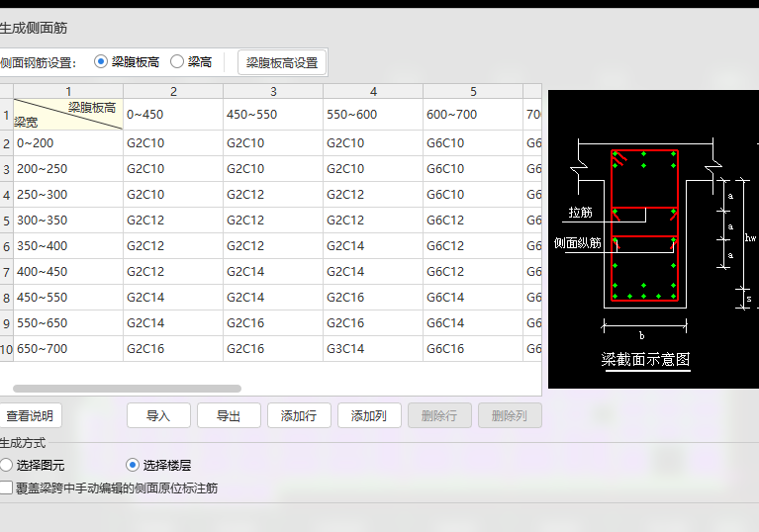
Task: Click the 导出 export button
Action: (229, 415)
